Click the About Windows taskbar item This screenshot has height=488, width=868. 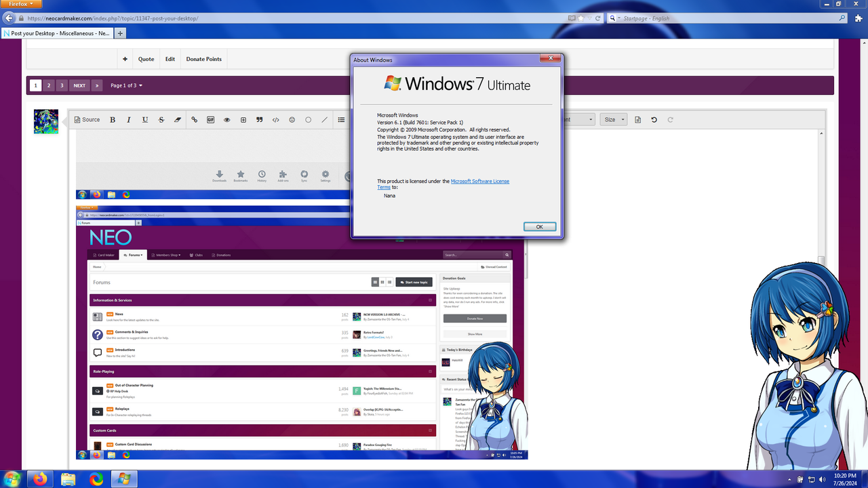[x=125, y=479]
